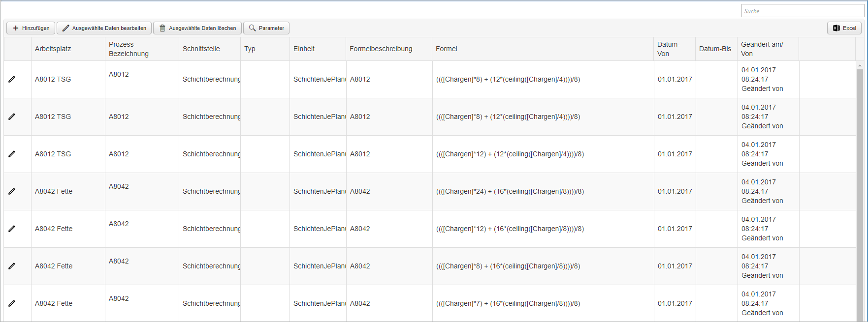Edit the A8012 TSG row with [Chargen]*12 formula
868x322 pixels.
[12, 154]
